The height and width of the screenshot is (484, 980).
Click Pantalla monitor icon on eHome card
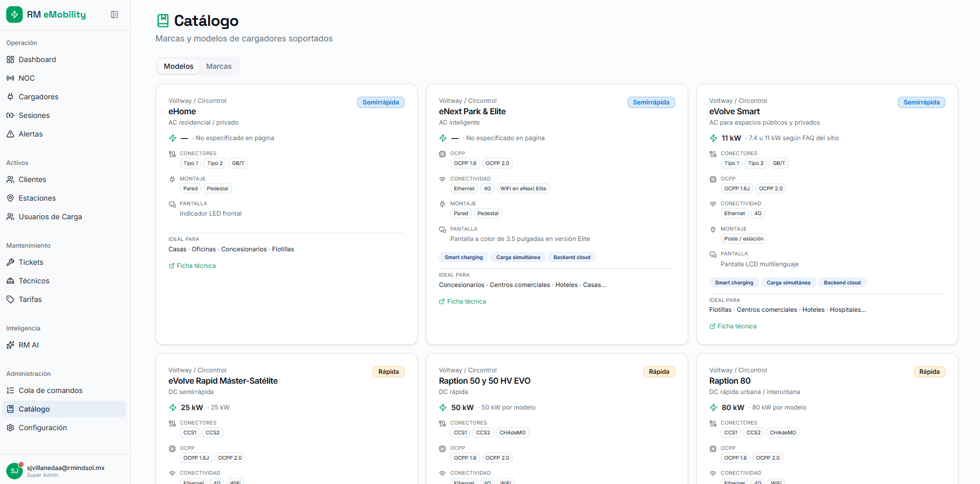[172, 204]
